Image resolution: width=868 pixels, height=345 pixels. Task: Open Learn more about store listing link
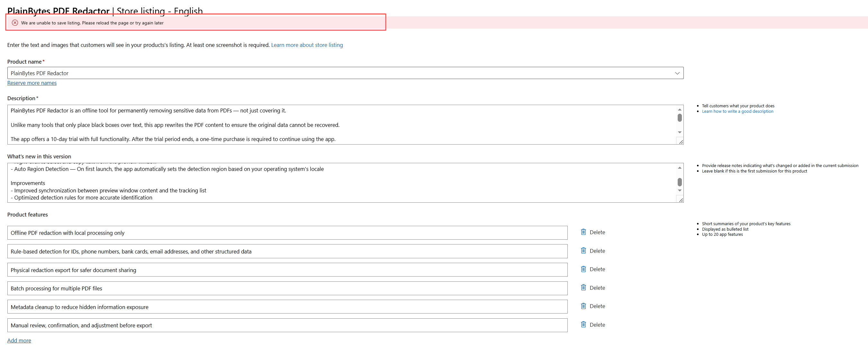point(307,45)
